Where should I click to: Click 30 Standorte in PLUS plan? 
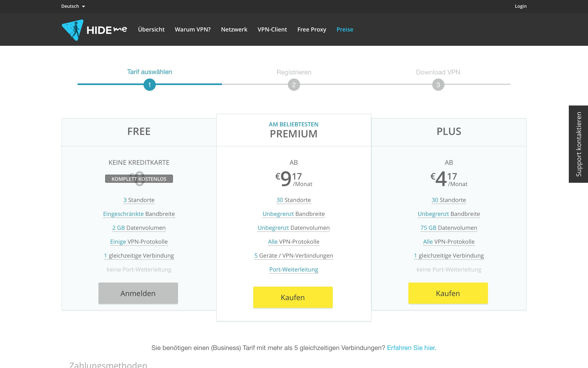[x=449, y=200]
